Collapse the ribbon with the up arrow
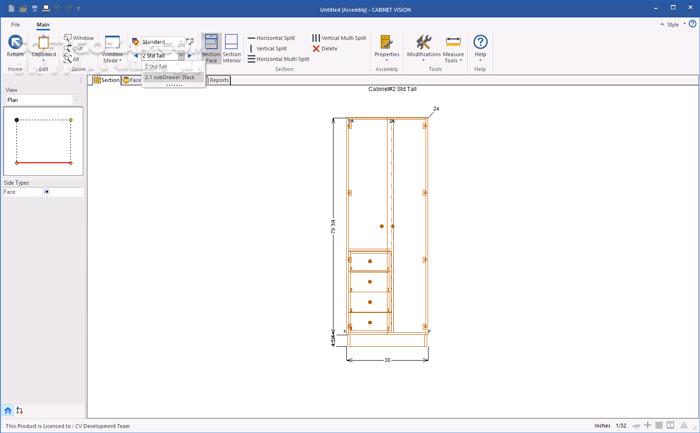Screen dimensions: 700x433 point(662,24)
